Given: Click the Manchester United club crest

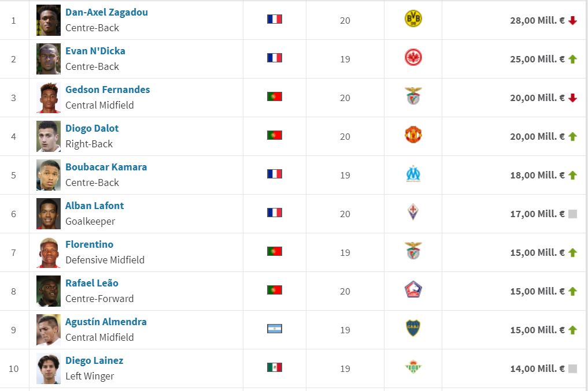Looking at the screenshot, I should point(413,135).
